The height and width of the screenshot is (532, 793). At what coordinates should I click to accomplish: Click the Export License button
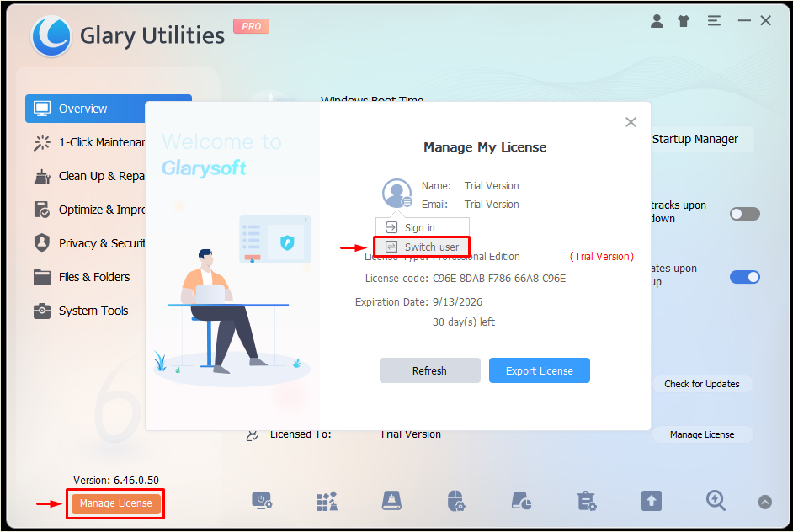539,370
